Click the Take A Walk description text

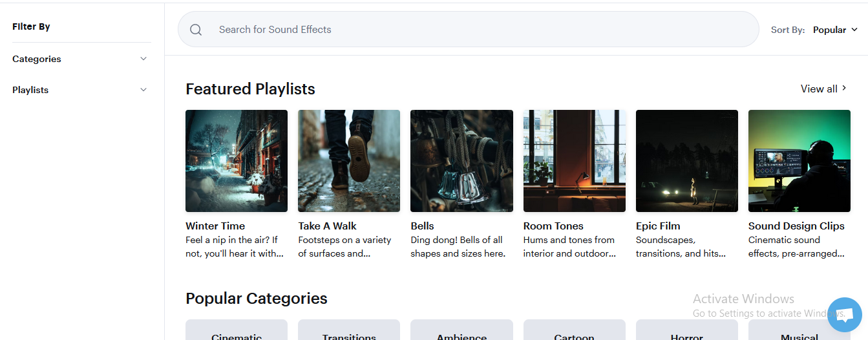click(x=344, y=247)
